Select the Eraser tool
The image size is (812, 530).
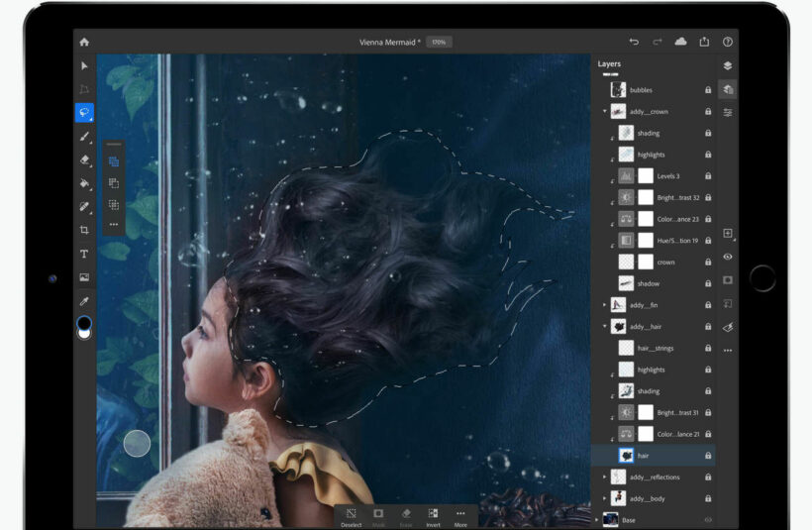[x=84, y=160]
